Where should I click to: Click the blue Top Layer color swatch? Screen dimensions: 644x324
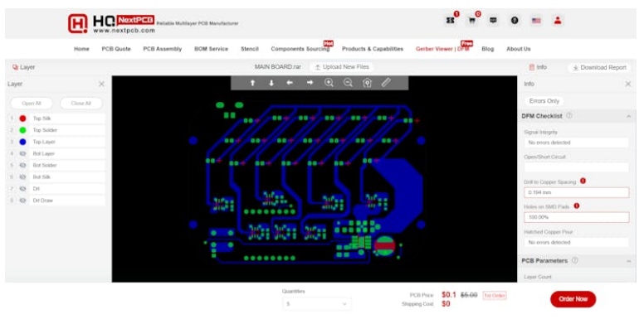click(23, 142)
